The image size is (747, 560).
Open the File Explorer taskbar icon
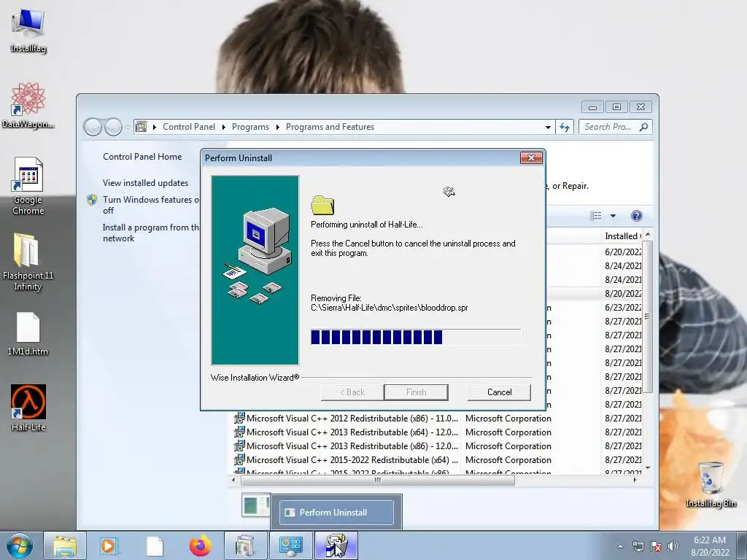[x=65, y=545]
